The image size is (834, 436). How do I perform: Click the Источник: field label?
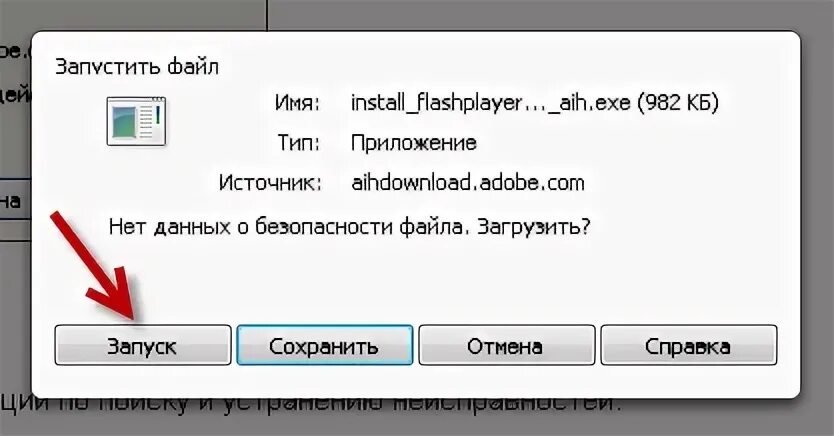(270, 183)
